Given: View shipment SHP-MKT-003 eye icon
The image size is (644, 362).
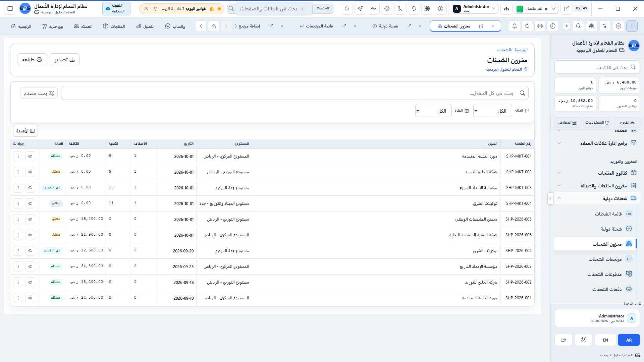Looking at the screenshot, I should pos(30,188).
